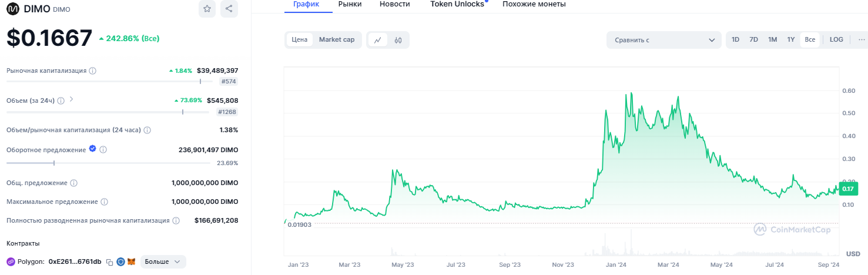The width and height of the screenshot is (868, 275).
Task: Click the blue shield icon by contract
Action: click(x=120, y=261)
